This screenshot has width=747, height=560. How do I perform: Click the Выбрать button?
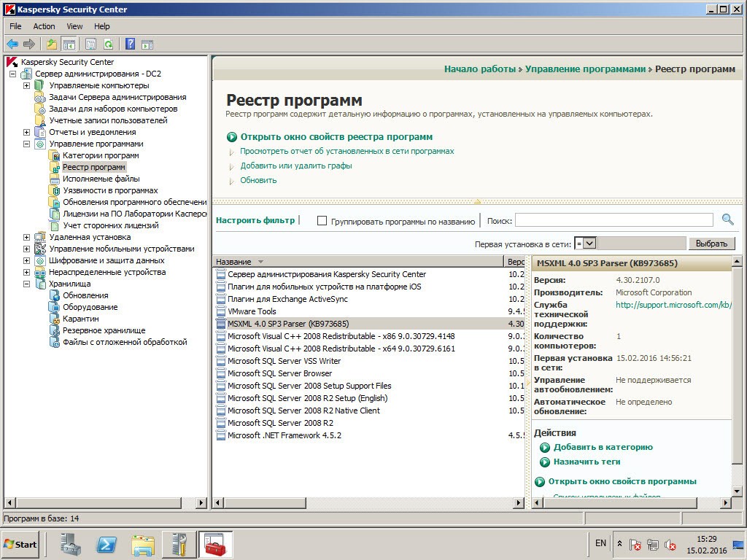[711, 244]
